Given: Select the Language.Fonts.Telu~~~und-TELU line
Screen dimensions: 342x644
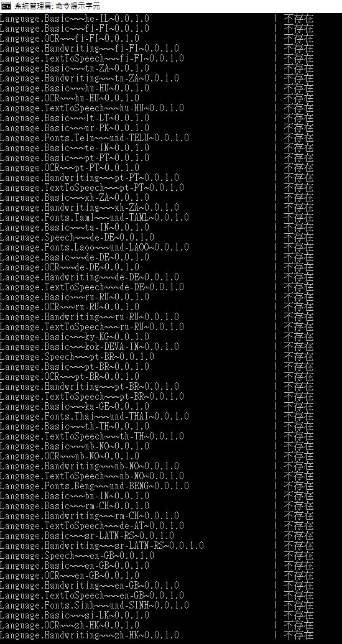Looking at the screenshot, I should point(95,138).
